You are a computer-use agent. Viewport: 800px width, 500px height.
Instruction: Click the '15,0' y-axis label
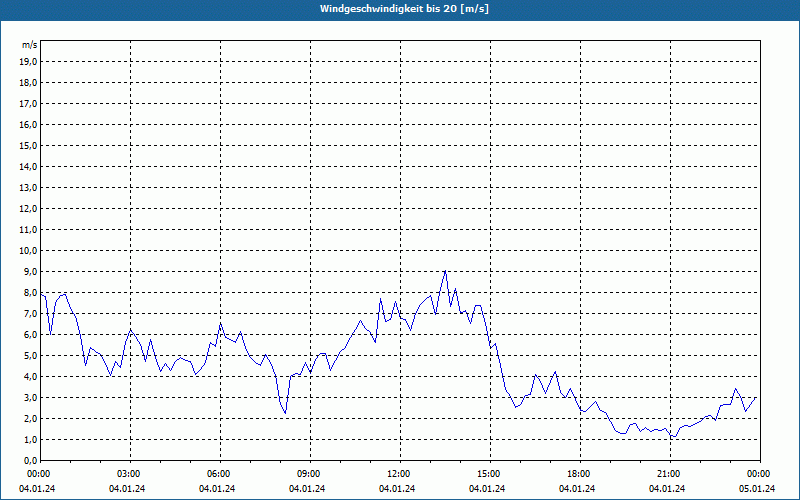coord(28,145)
